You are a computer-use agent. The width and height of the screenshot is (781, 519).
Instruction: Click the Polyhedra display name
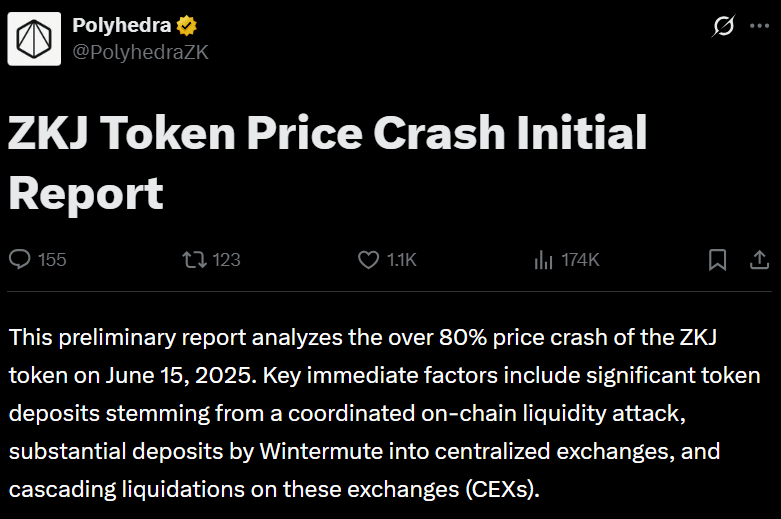[122, 25]
